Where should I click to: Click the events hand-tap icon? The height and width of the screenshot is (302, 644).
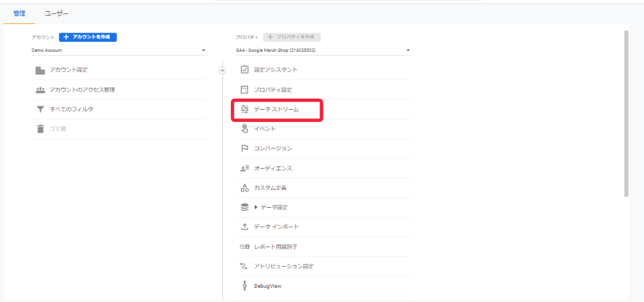coord(244,129)
